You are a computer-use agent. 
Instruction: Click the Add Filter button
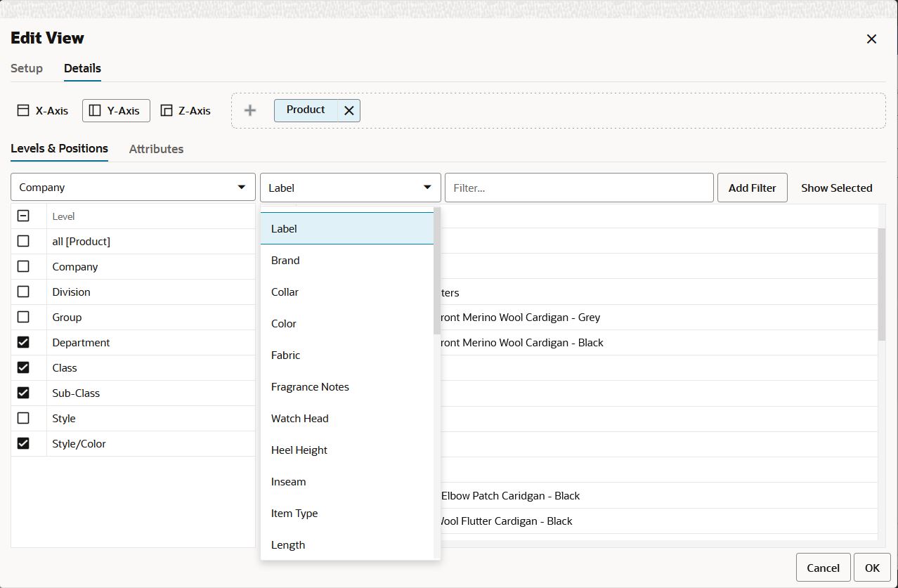tap(752, 188)
